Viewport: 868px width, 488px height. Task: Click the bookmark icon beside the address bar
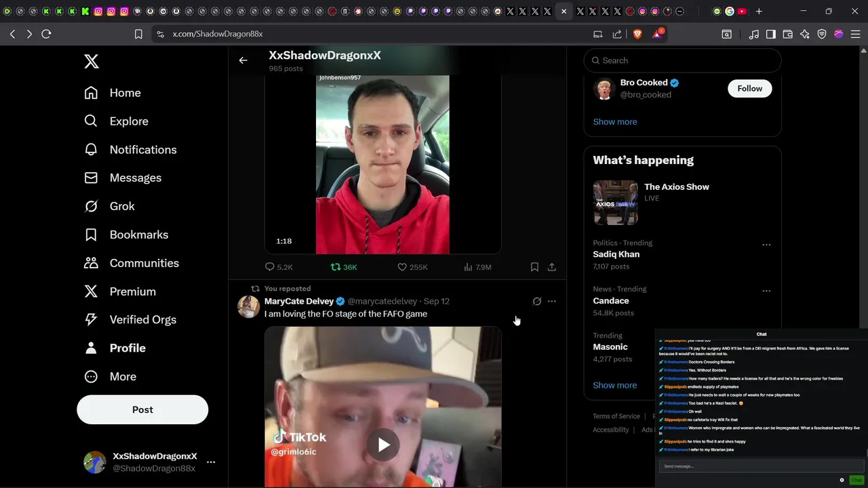138,34
